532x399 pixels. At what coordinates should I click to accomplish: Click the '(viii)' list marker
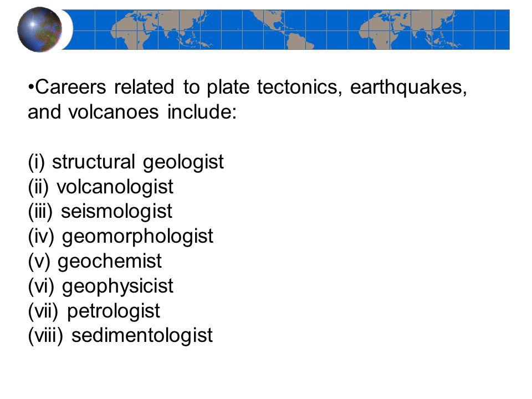tap(45, 336)
